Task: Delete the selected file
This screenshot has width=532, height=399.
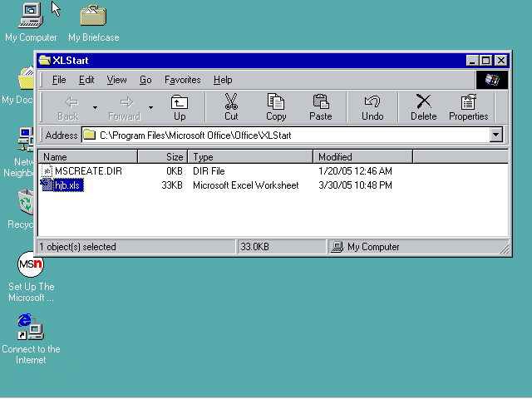Action: [424, 107]
